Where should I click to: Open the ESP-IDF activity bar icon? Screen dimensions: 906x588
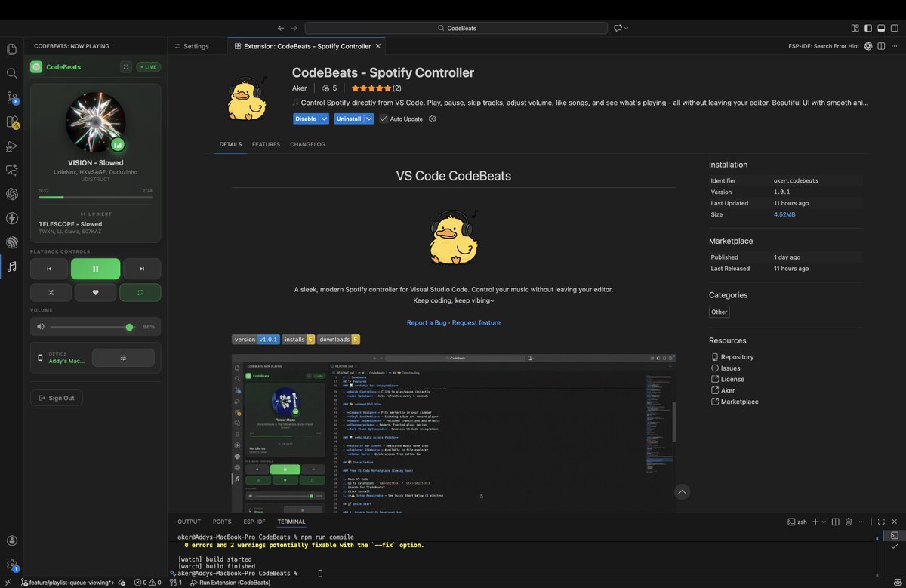tap(11, 242)
